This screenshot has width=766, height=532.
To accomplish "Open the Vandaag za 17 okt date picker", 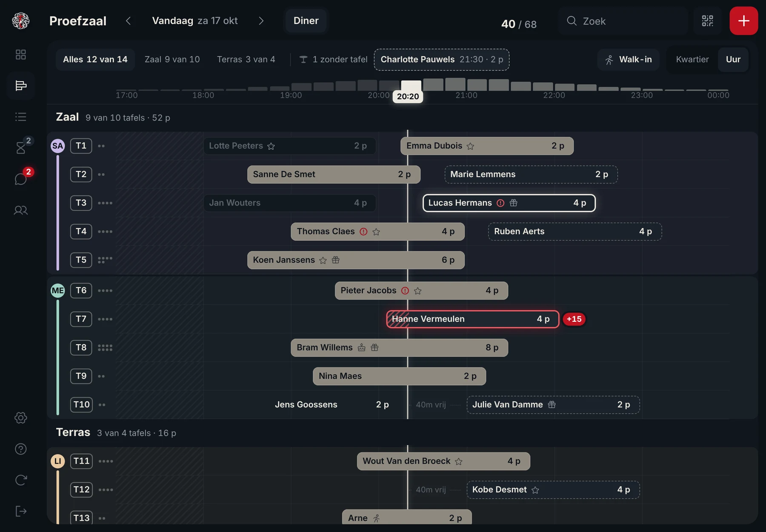I will click(195, 21).
